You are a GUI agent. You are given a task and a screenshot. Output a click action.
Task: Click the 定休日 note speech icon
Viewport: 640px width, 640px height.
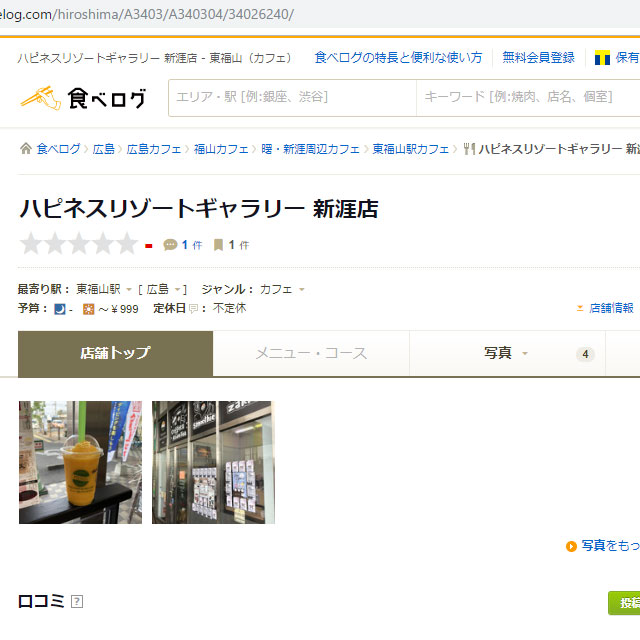pyautogui.click(x=193, y=309)
